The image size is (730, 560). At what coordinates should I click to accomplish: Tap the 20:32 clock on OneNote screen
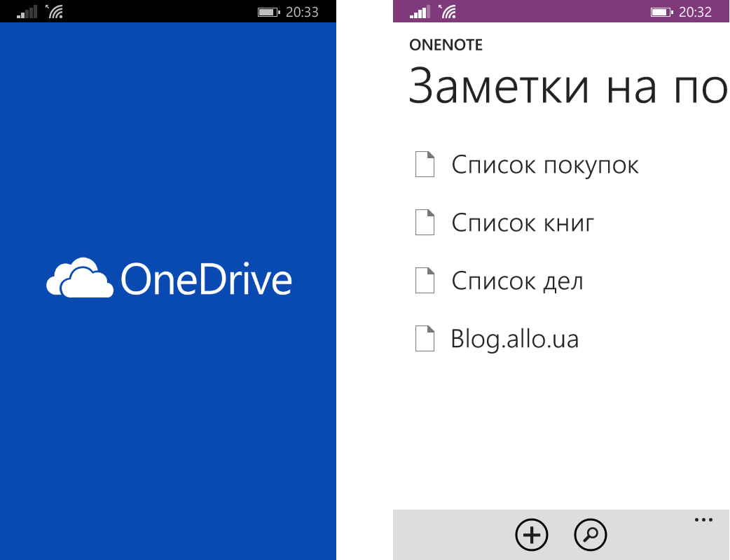coord(695,12)
